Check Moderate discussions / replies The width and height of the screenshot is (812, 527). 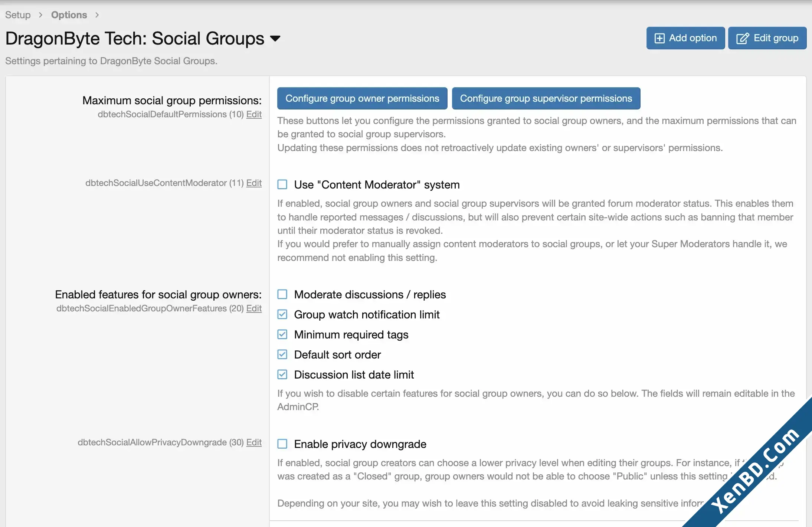pos(282,294)
